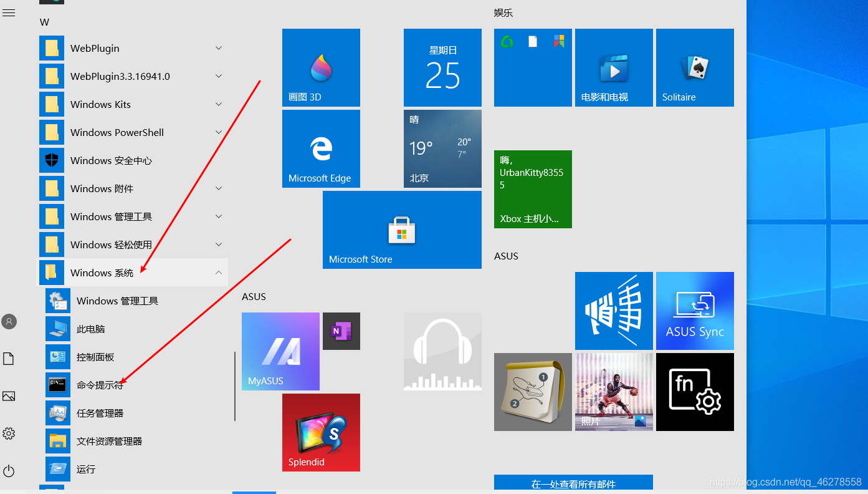This screenshot has width=868, height=494.
Task: Open Windows 安全中心 shield icon
Action: 52,160
